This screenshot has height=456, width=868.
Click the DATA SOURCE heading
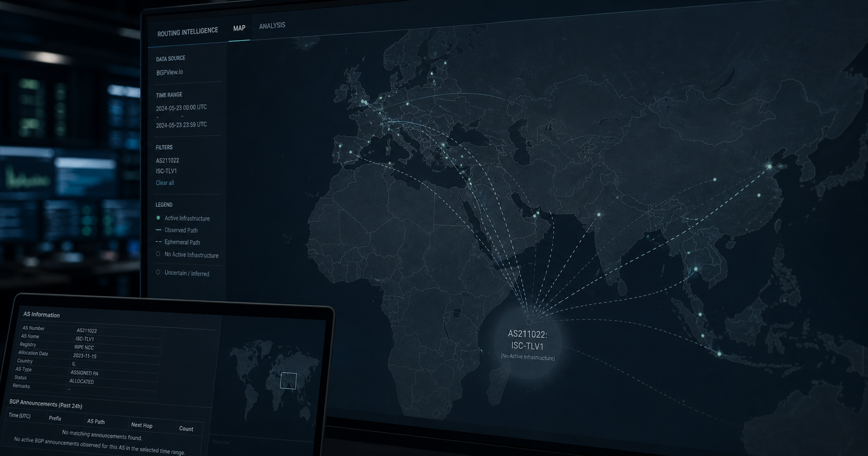coord(171,59)
